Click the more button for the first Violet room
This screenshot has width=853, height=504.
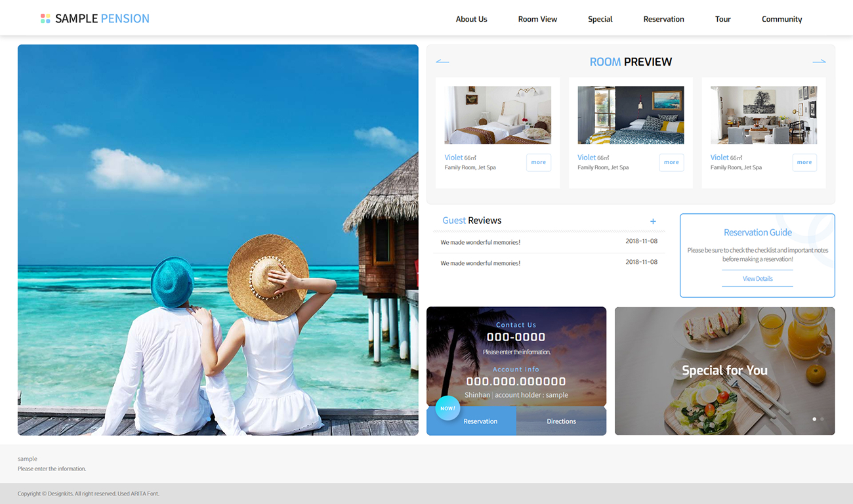(538, 162)
